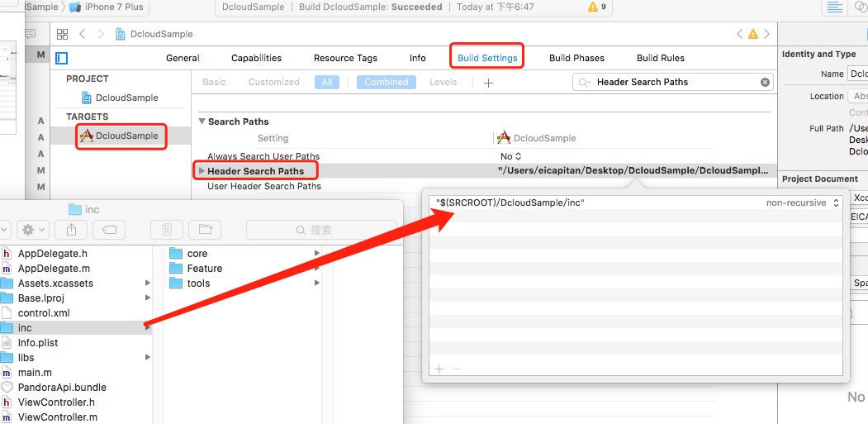Open the warning count indicator showing 9
The height and width of the screenshot is (424, 868).
pos(597,7)
